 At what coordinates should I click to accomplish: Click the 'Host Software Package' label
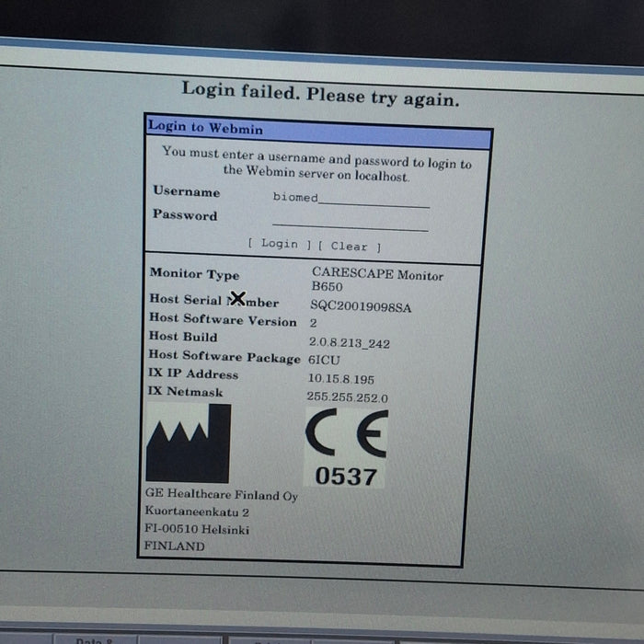224,357
